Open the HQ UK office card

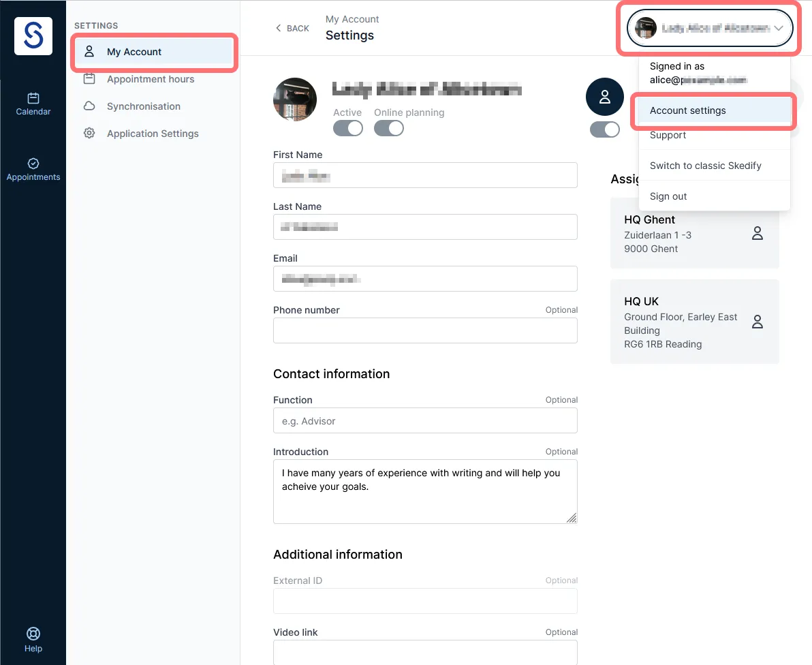click(694, 322)
